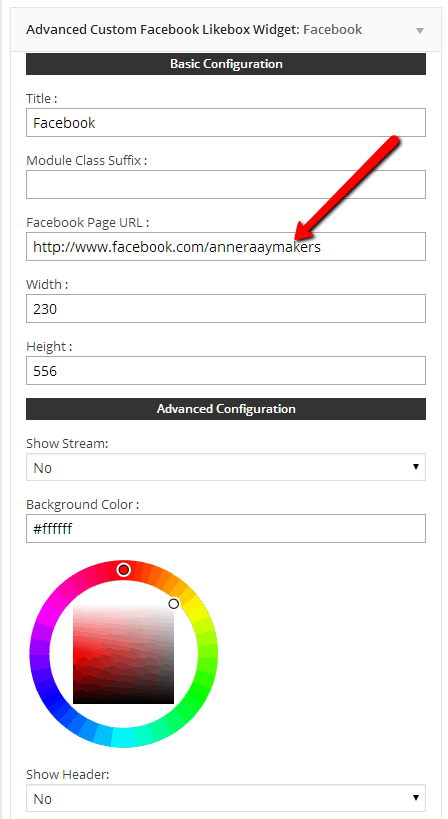Screen dimensions: 448x819
Task: Open the Show Stream dropdown
Action: point(226,467)
